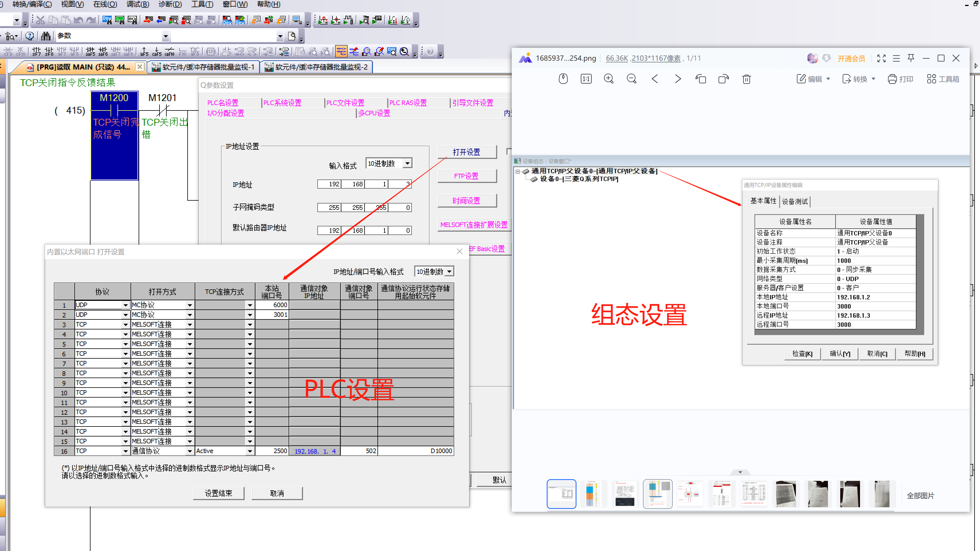The width and height of the screenshot is (980, 551).
Task: Click the 设置结束 button
Action: tap(219, 493)
